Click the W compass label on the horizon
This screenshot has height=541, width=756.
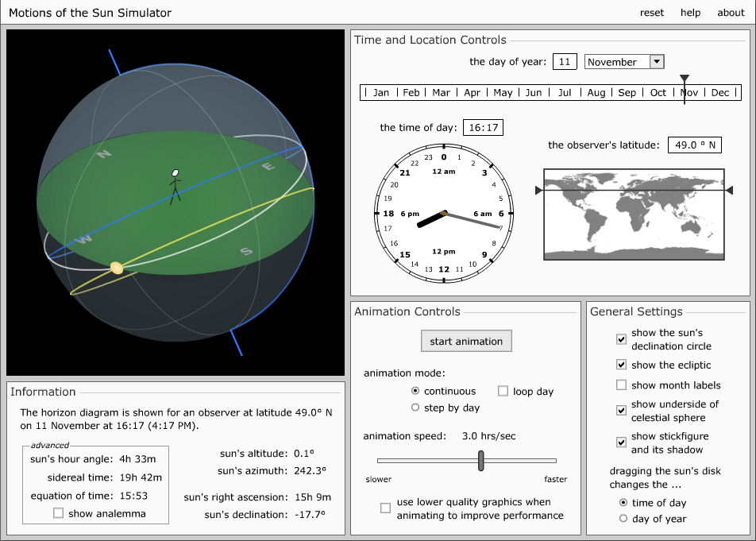(x=84, y=238)
